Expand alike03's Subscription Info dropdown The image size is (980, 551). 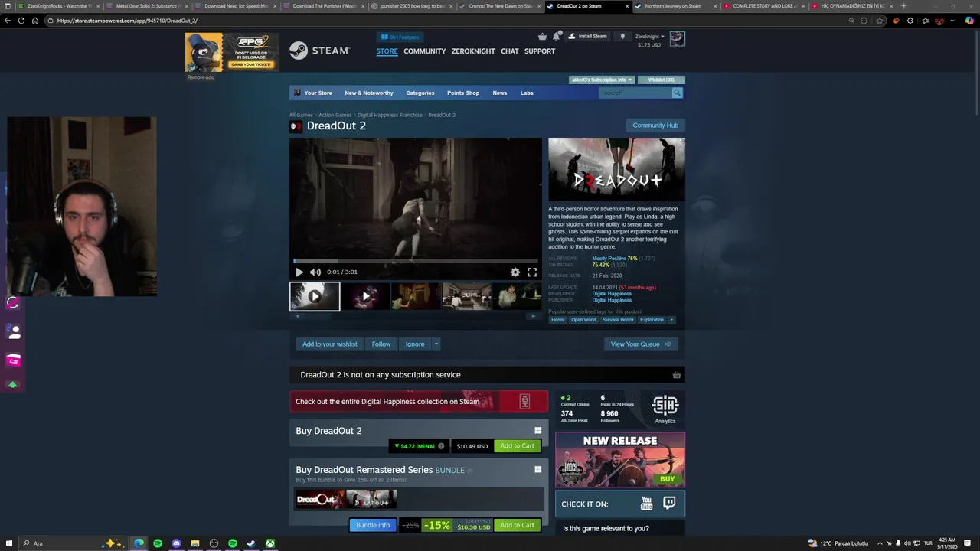pos(602,80)
